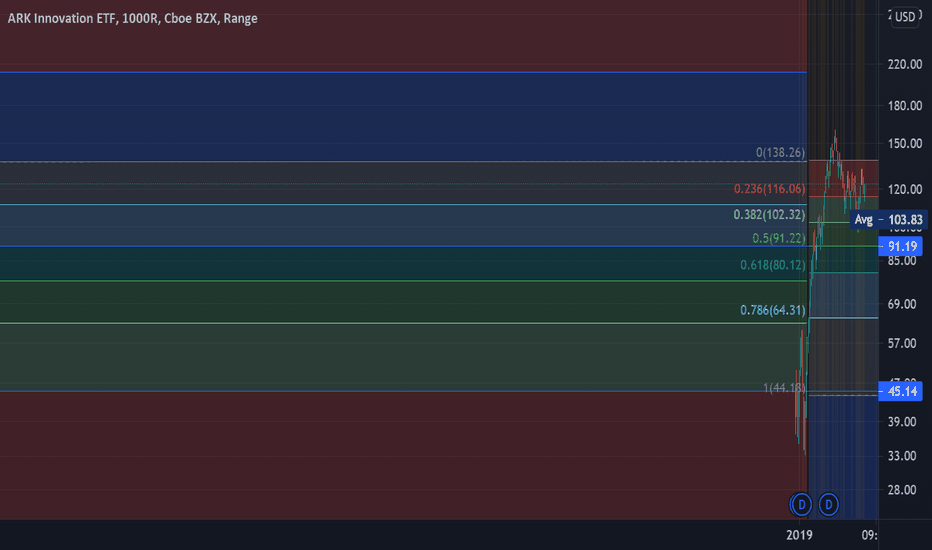
Task: Click the ARK Innovation ETF chart title
Action: point(133,18)
